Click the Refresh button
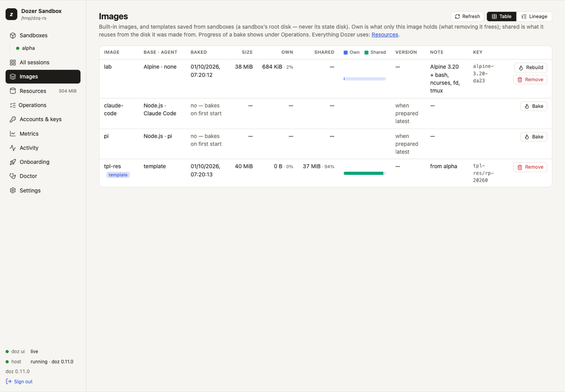The width and height of the screenshot is (565, 392). [467, 16]
